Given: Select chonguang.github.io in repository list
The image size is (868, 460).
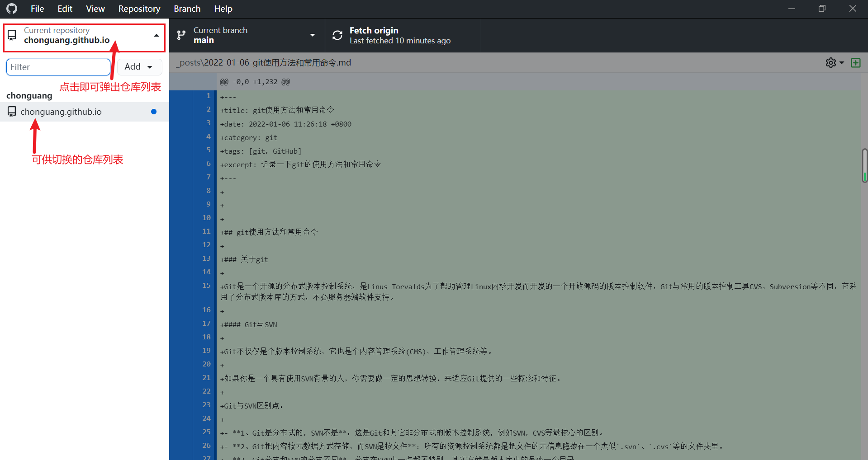Looking at the screenshot, I should pos(85,112).
